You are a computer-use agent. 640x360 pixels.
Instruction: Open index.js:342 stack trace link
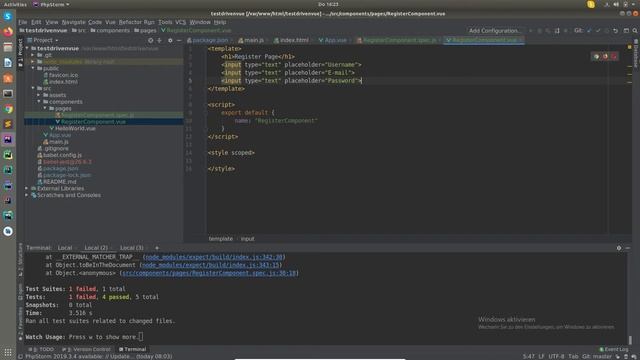tap(214, 257)
